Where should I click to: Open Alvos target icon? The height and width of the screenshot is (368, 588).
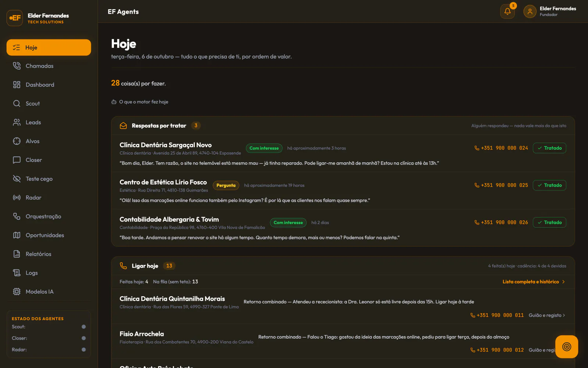(x=17, y=141)
